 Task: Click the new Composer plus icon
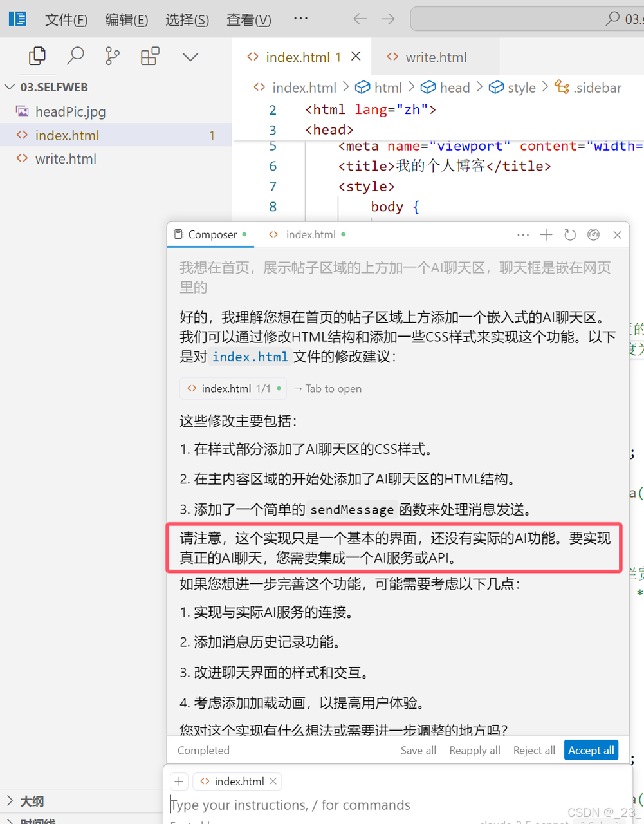coord(546,235)
